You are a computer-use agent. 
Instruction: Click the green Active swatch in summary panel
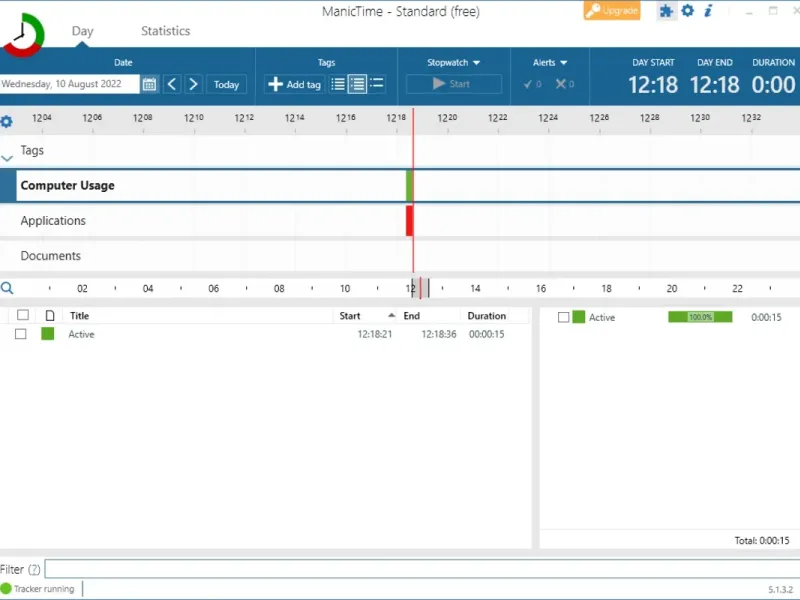coord(579,317)
